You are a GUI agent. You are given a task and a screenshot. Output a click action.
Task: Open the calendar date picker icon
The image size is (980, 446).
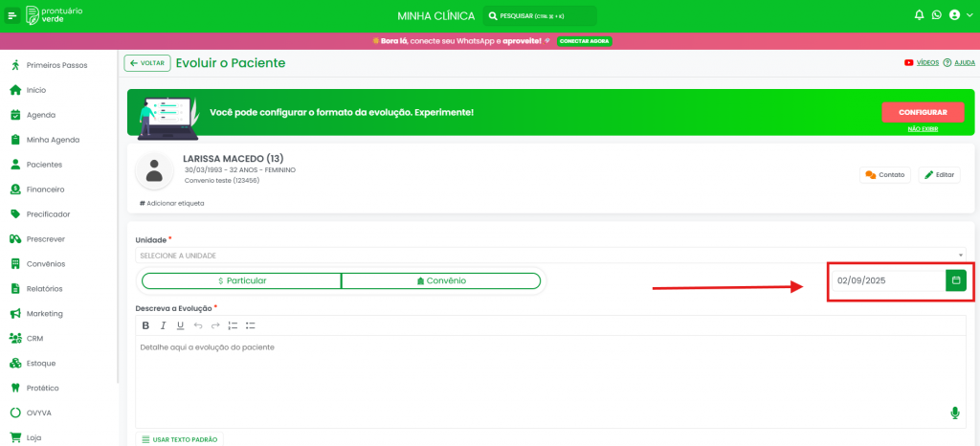click(955, 280)
